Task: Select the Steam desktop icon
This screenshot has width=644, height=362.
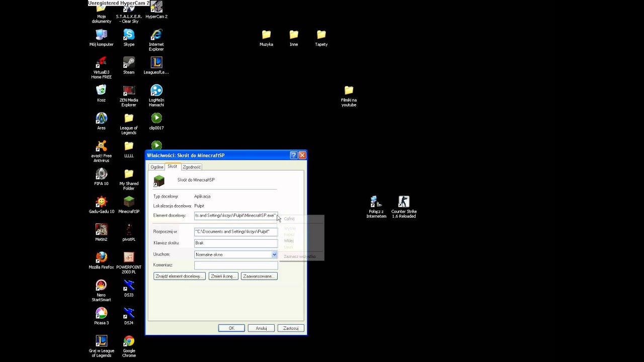Action: pos(129,65)
